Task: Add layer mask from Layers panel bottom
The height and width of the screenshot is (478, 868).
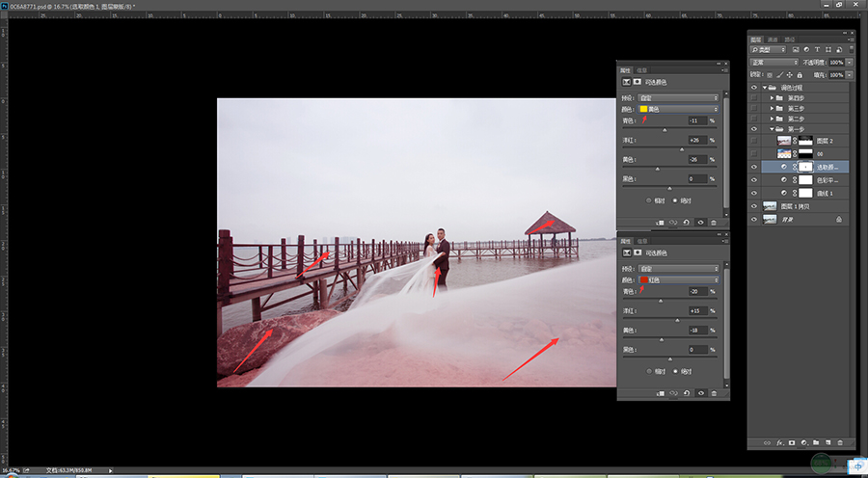Action: pyautogui.click(x=792, y=442)
